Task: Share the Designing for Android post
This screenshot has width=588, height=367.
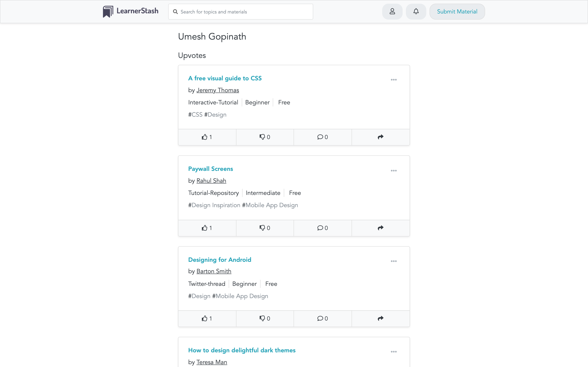Action: [x=380, y=318]
